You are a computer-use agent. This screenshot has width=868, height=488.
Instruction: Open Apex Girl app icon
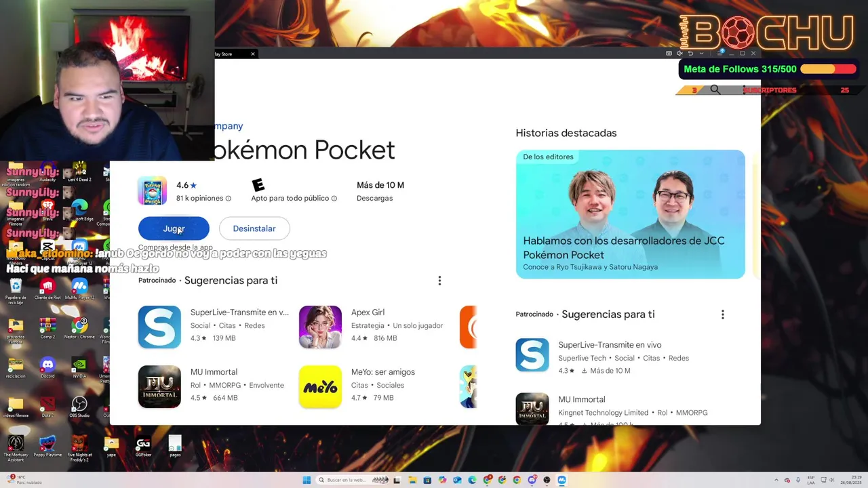(320, 327)
